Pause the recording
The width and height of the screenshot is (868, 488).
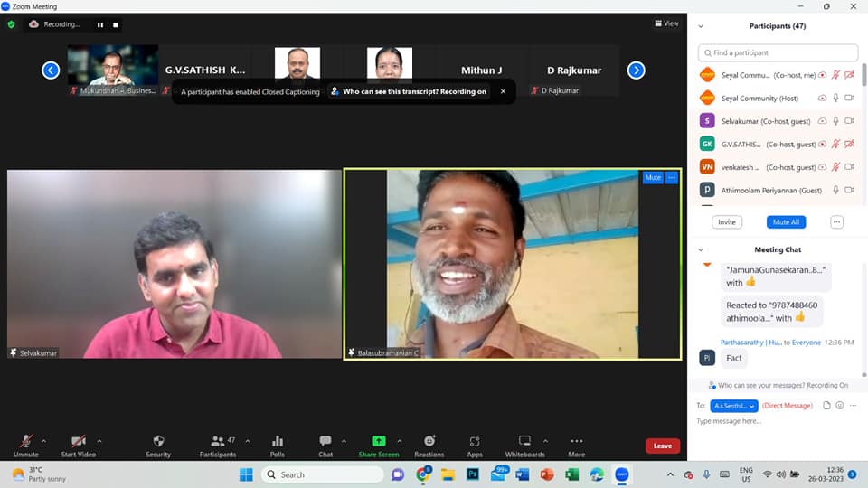point(100,24)
